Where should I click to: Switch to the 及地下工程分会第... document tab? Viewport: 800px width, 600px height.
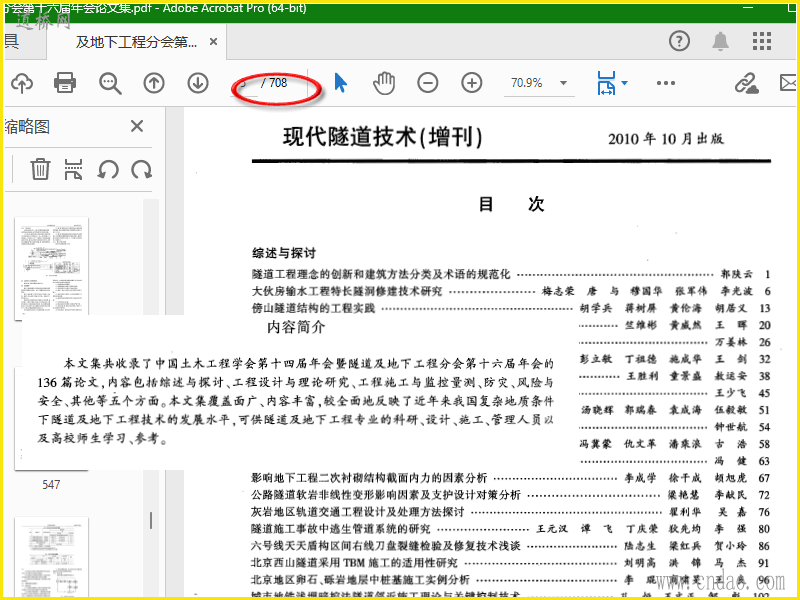pos(136,42)
